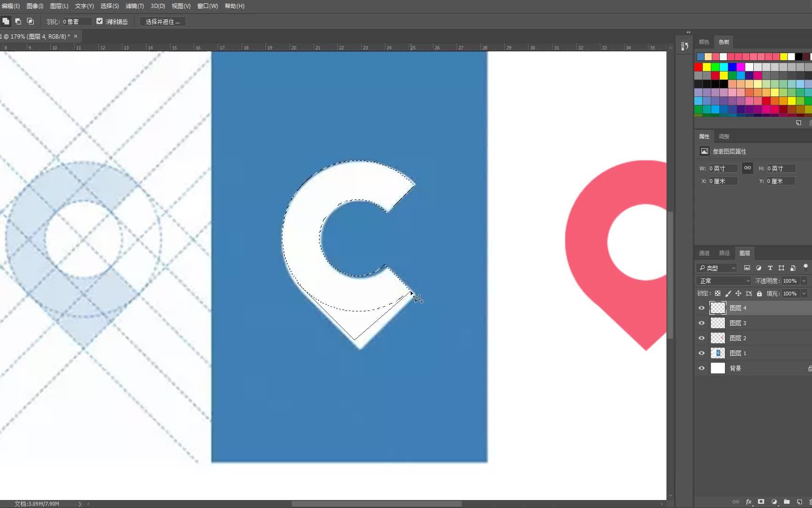Image resolution: width=812 pixels, height=508 pixels.
Task: Filter layers by type (T) layer icon
Action: [770, 268]
